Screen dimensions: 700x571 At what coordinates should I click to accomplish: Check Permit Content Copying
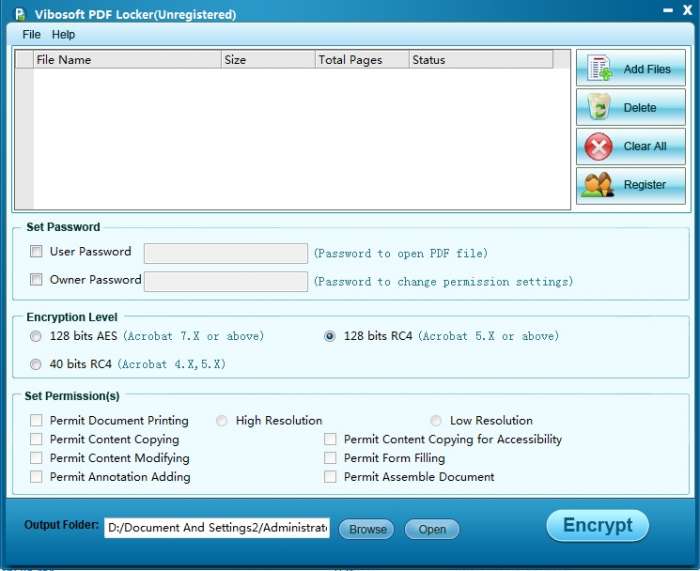point(36,439)
